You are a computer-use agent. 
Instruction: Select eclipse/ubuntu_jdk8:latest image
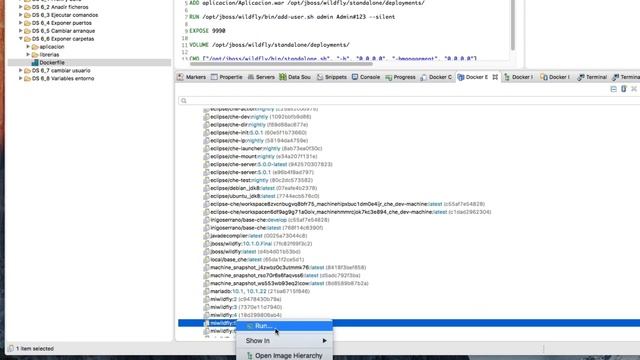pyautogui.click(x=264, y=196)
